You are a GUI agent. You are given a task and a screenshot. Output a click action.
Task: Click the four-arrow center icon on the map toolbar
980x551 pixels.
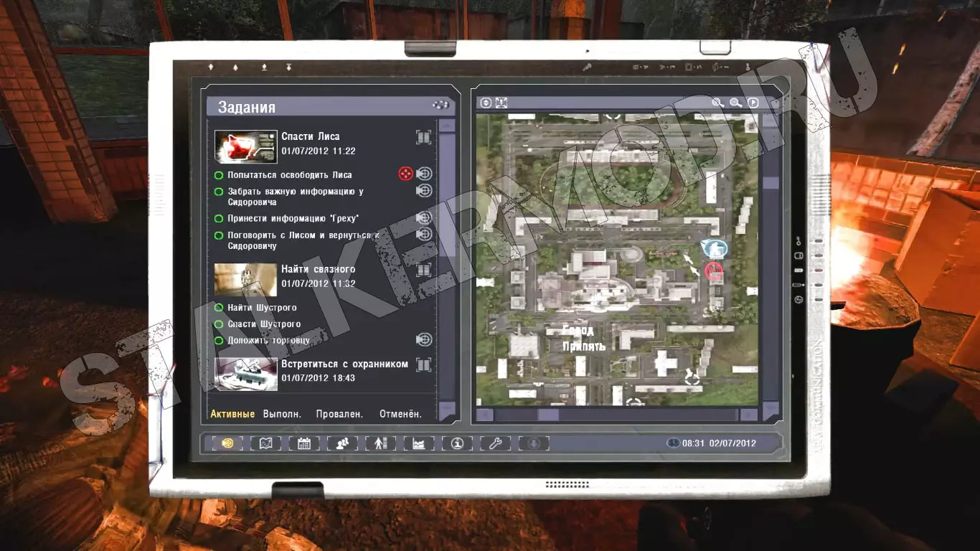[501, 103]
